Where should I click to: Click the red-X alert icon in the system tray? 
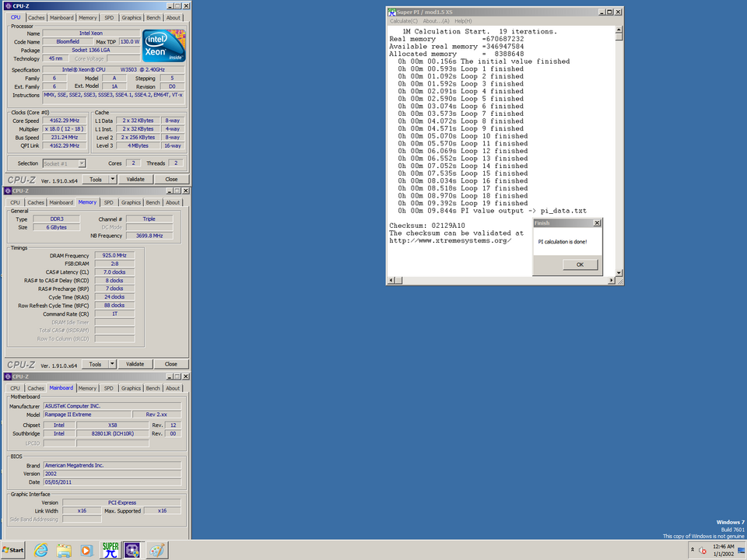coord(703,551)
